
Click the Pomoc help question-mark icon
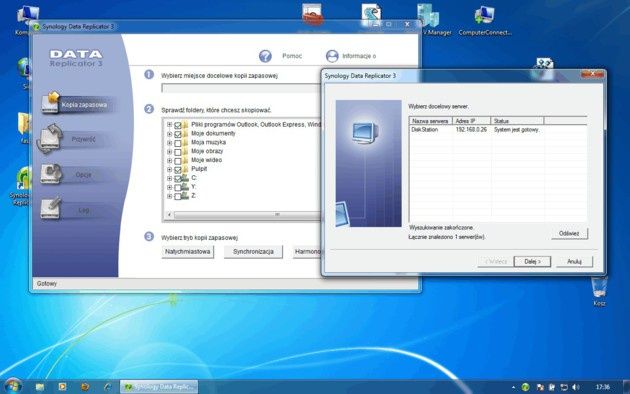tap(265, 56)
